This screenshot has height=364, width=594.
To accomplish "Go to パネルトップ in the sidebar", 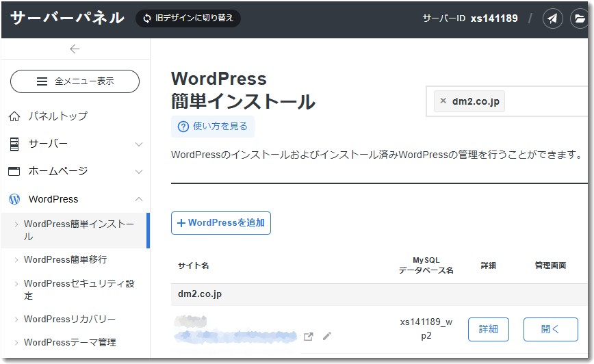I will click(58, 116).
